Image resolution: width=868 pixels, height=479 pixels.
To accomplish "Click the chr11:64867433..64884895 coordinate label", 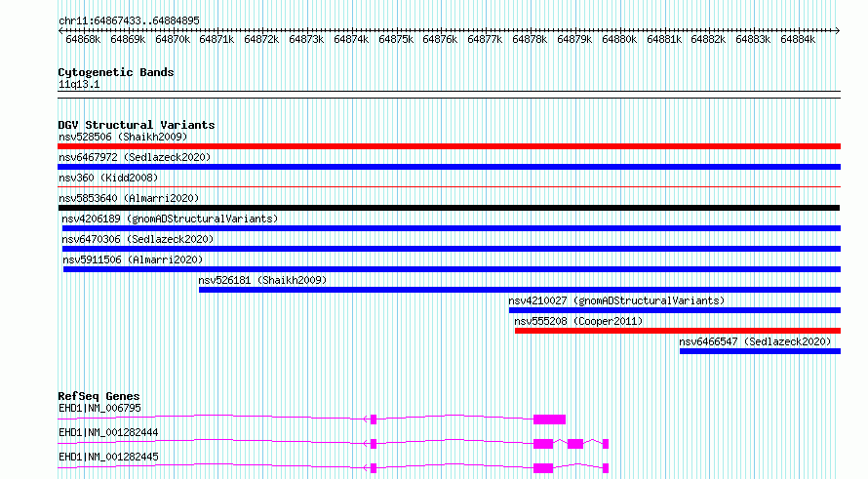I will (x=129, y=20).
